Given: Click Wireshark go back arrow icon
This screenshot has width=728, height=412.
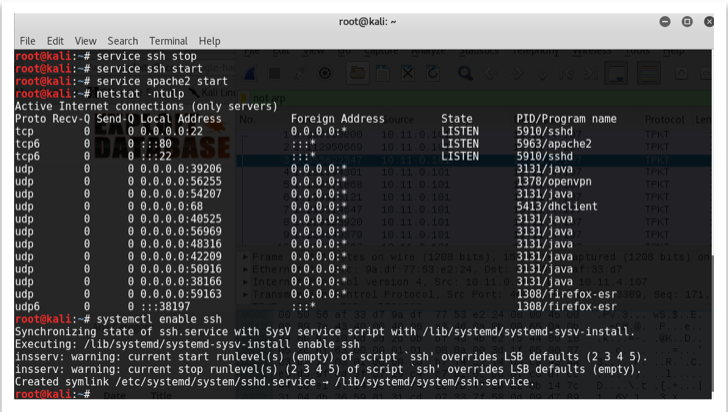Looking at the screenshot, I should (491, 73).
